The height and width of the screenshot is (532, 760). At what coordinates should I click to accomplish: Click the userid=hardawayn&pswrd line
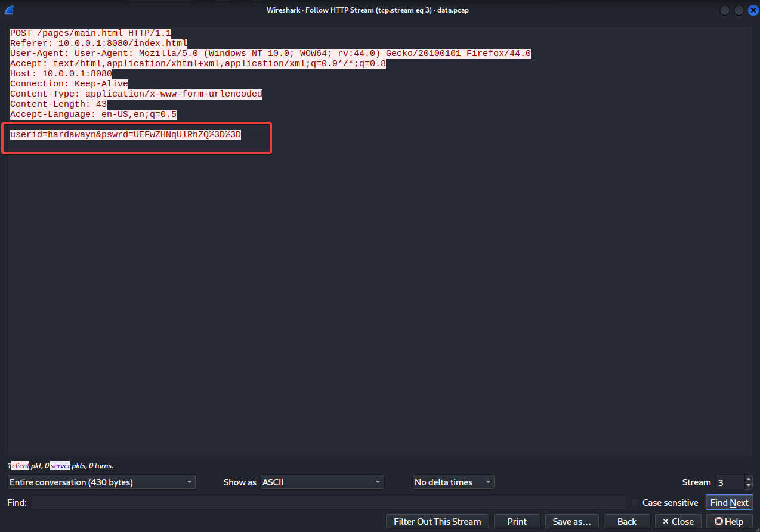click(x=125, y=135)
